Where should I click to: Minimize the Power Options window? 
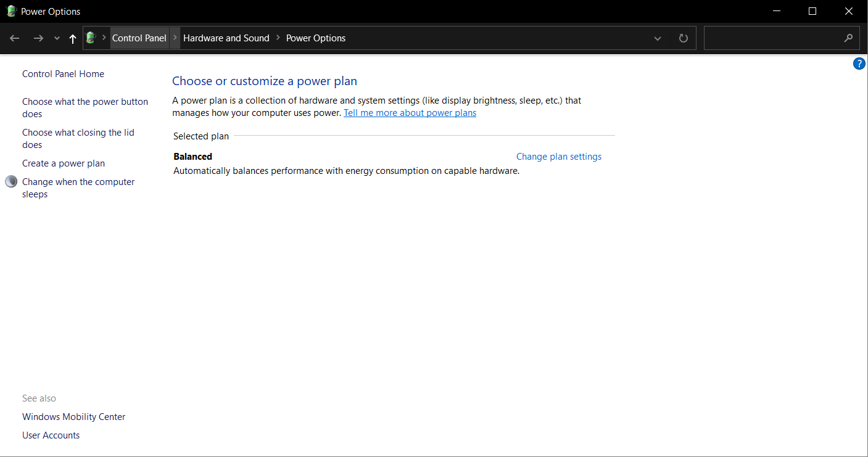(777, 11)
